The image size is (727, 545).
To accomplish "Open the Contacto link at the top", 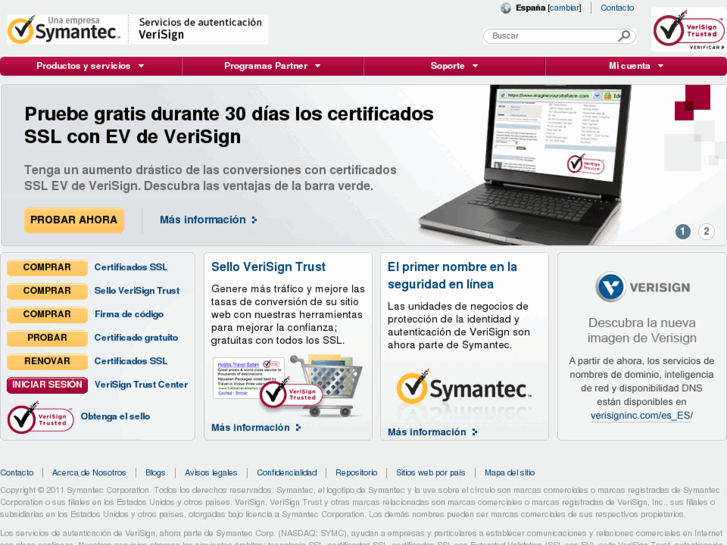I will click(617, 8).
